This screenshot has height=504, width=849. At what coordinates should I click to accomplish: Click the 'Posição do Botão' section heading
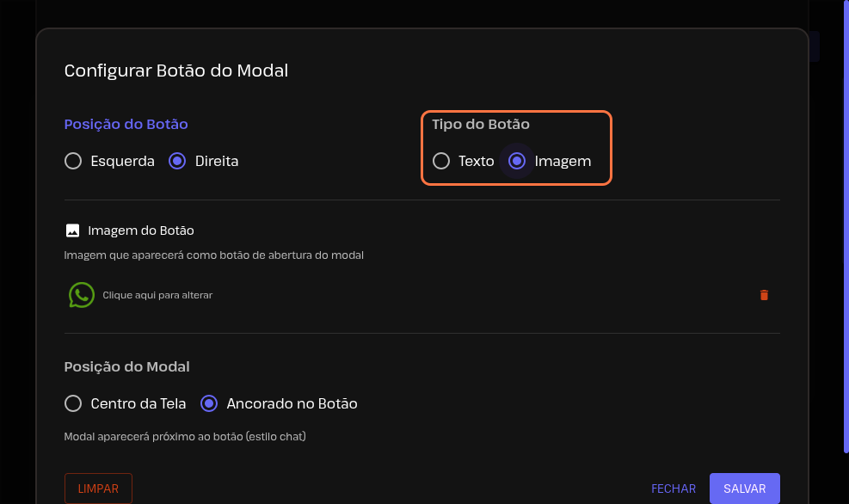click(x=126, y=124)
